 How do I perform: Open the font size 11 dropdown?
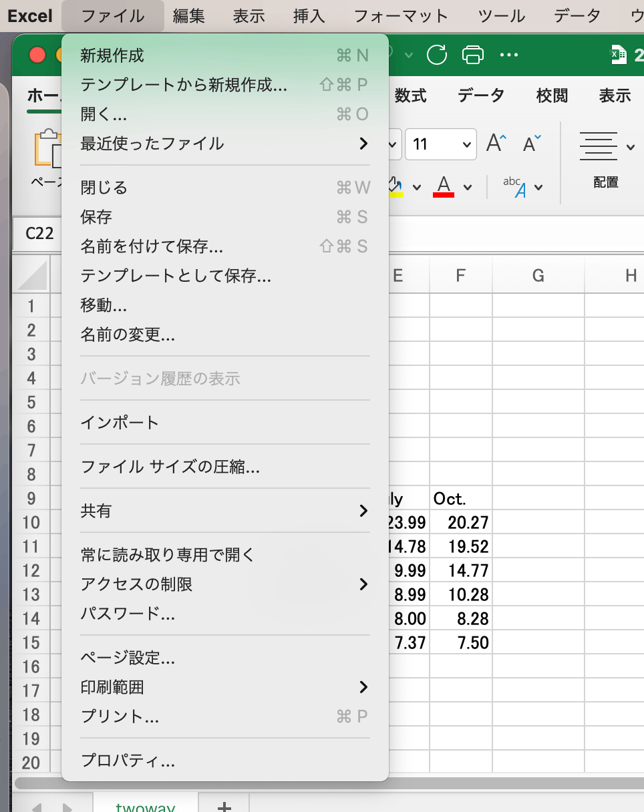pos(441,144)
